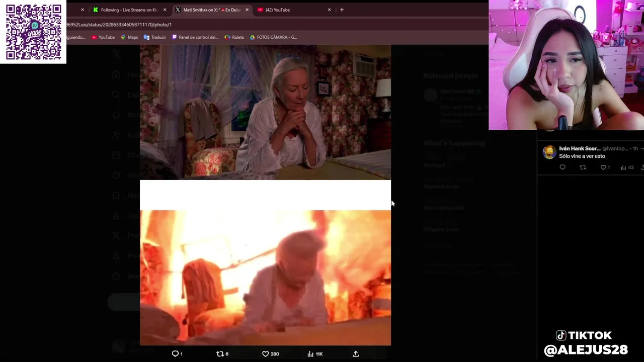Reply to the photo post showing 1 reply
The height and width of the screenshot is (362, 644).
(177, 354)
